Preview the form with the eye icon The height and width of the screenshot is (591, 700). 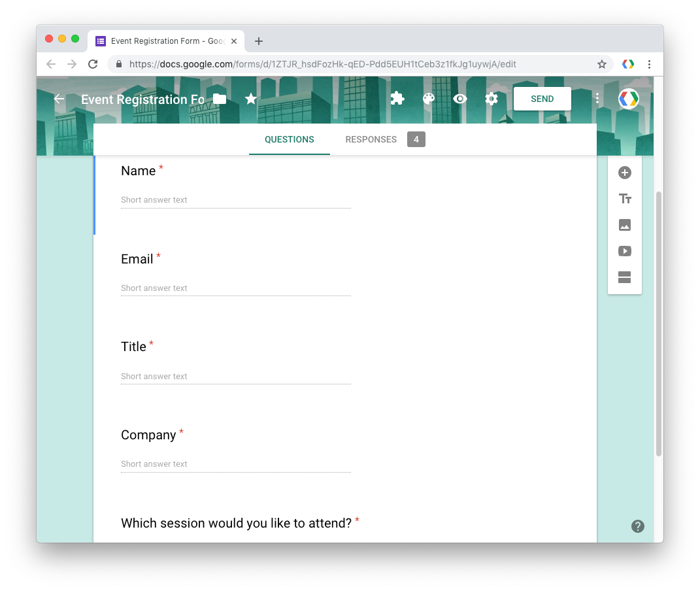tap(459, 99)
